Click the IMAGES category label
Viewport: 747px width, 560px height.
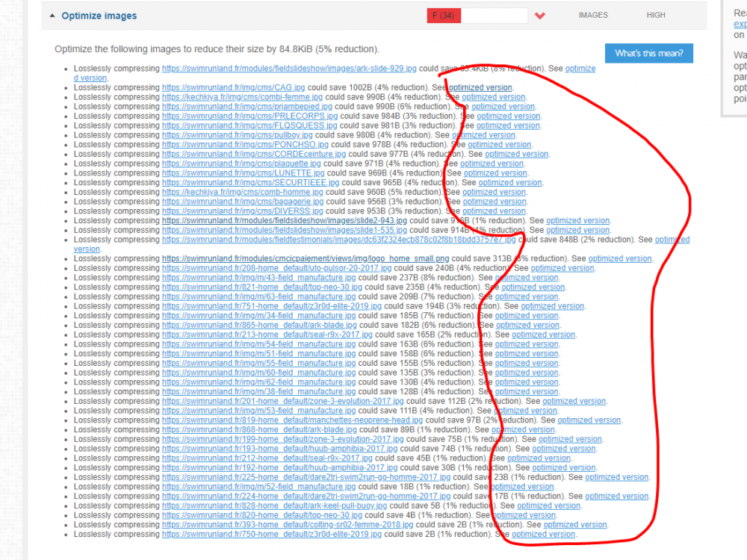tap(592, 15)
